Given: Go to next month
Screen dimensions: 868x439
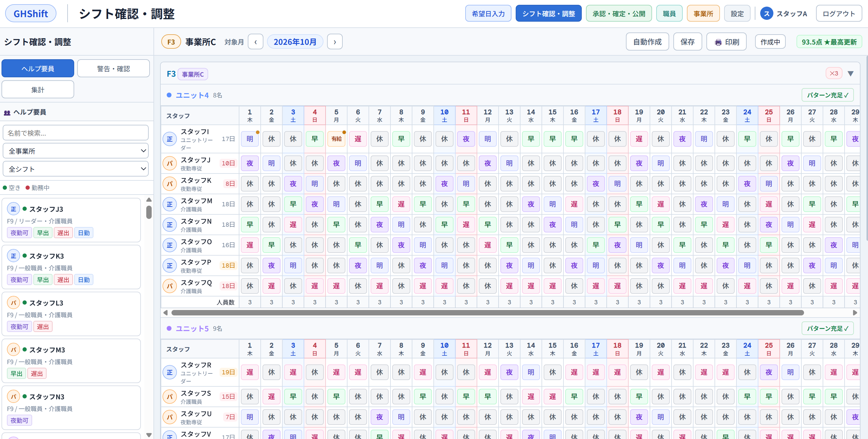Looking at the screenshot, I should (x=335, y=42).
